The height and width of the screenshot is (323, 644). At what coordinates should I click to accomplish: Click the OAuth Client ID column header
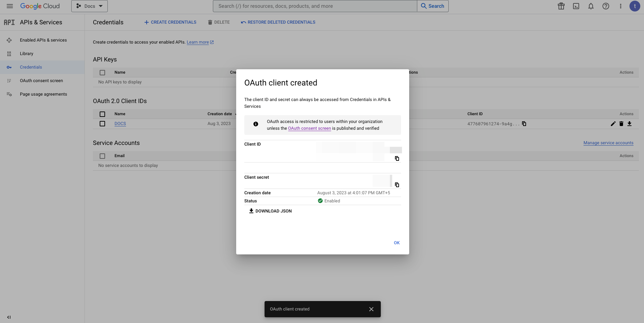(x=475, y=114)
